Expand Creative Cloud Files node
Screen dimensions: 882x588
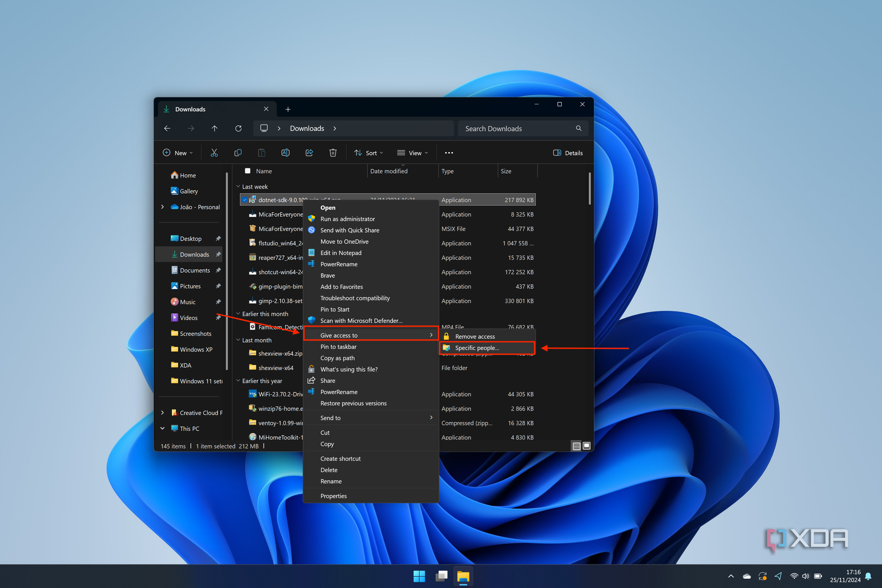pos(163,413)
